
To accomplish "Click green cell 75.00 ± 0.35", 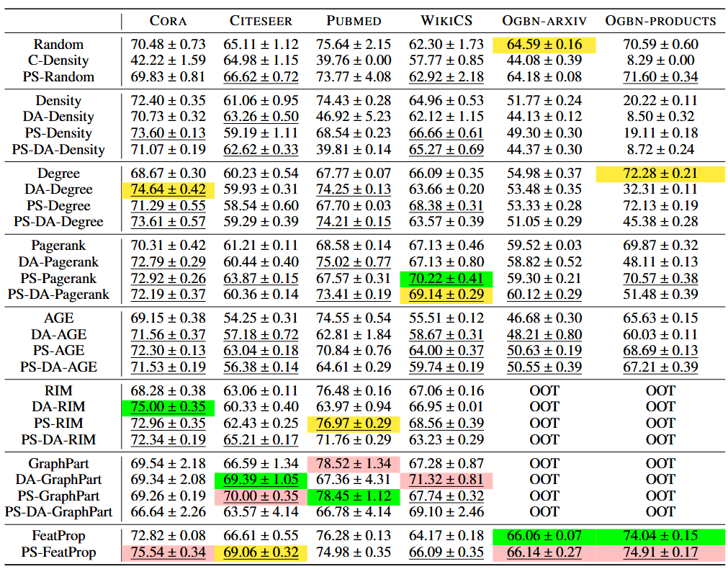I will [168, 408].
